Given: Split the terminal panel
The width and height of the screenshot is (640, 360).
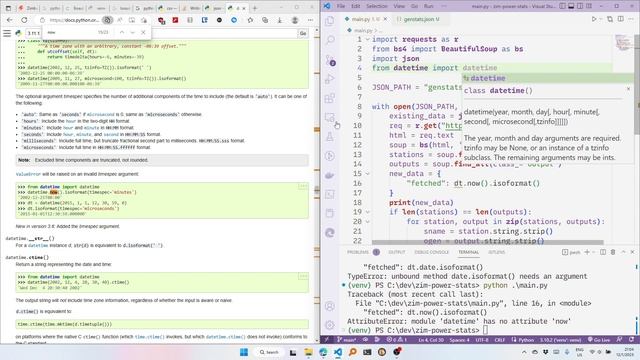Looking at the screenshot, I should click(x=603, y=252).
